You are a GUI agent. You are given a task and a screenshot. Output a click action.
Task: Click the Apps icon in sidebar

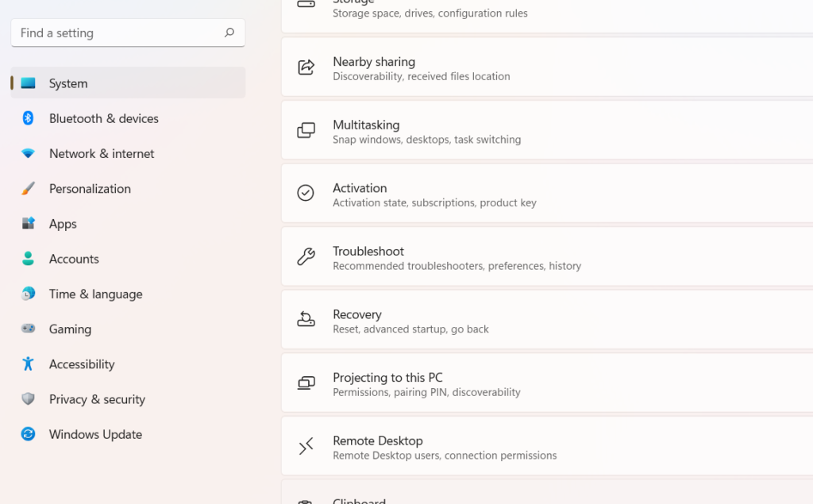click(x=28, y=224)
